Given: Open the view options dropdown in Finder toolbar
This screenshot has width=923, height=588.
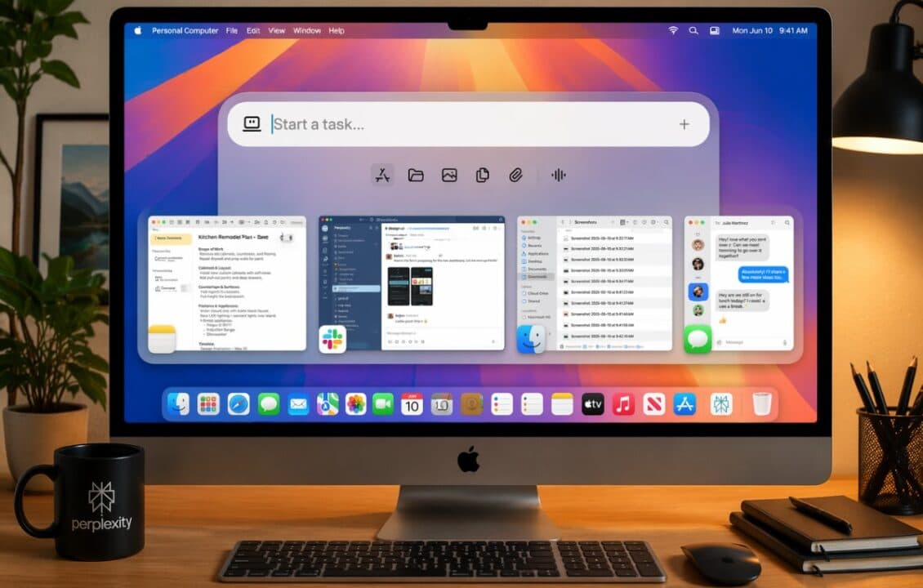Looking at the screenshot, I should 627,221.
